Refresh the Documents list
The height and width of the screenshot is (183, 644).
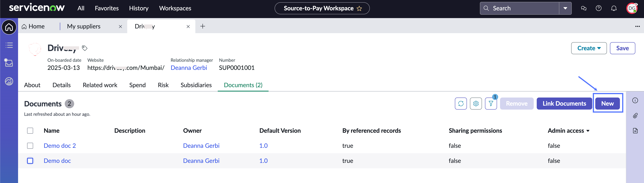coord(461,104)
